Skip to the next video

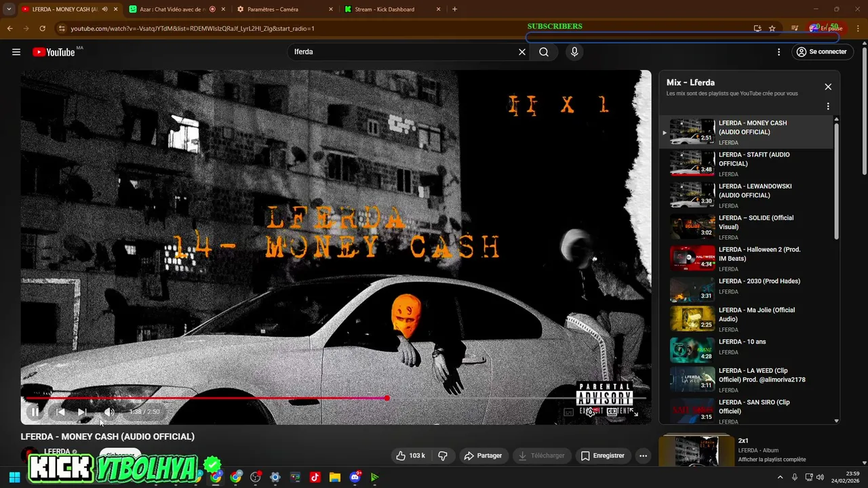click(82, 411)
